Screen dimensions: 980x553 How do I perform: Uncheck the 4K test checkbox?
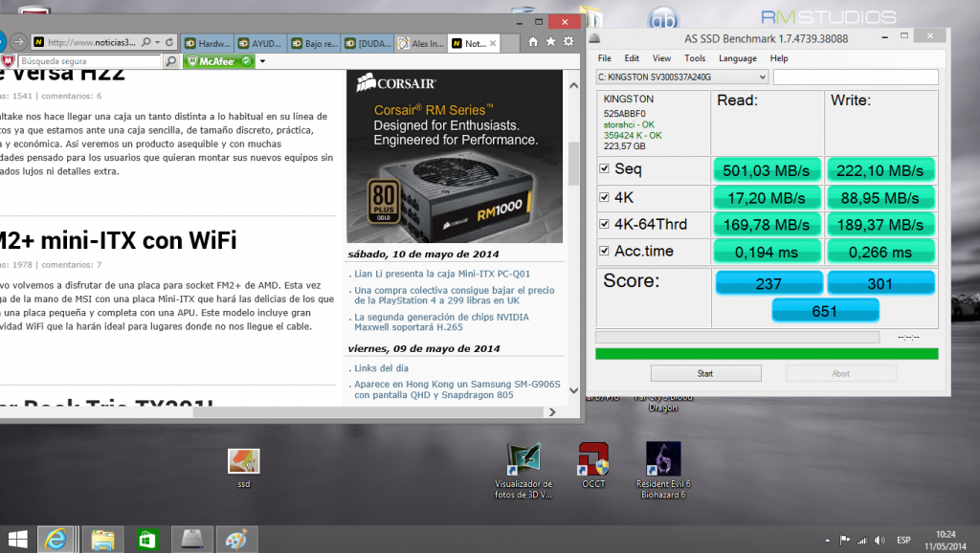605,197
